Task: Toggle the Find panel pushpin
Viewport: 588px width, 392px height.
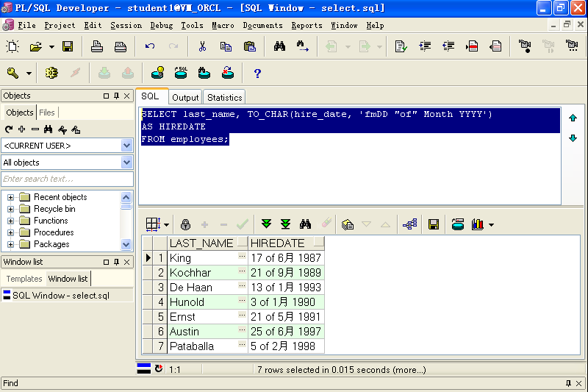Action: pyautogui.click(x=567, y=383)
